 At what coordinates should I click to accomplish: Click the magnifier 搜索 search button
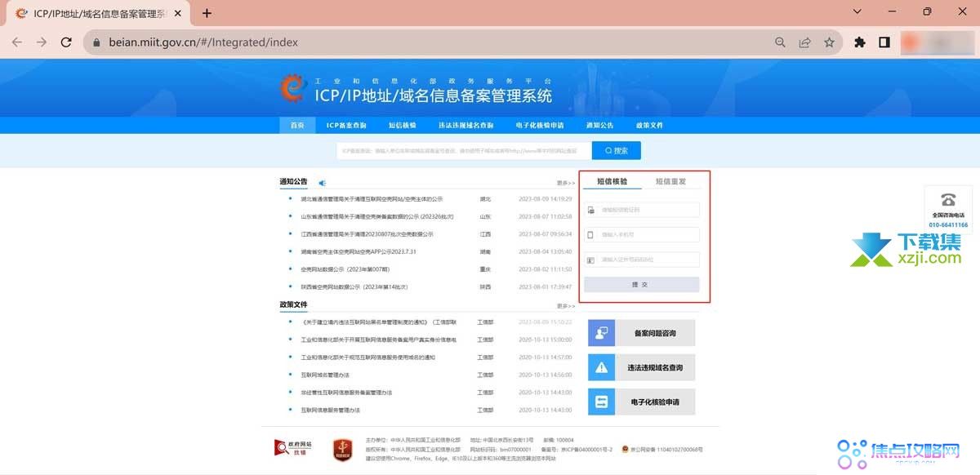pyautogui.click(x=616, y=150)
